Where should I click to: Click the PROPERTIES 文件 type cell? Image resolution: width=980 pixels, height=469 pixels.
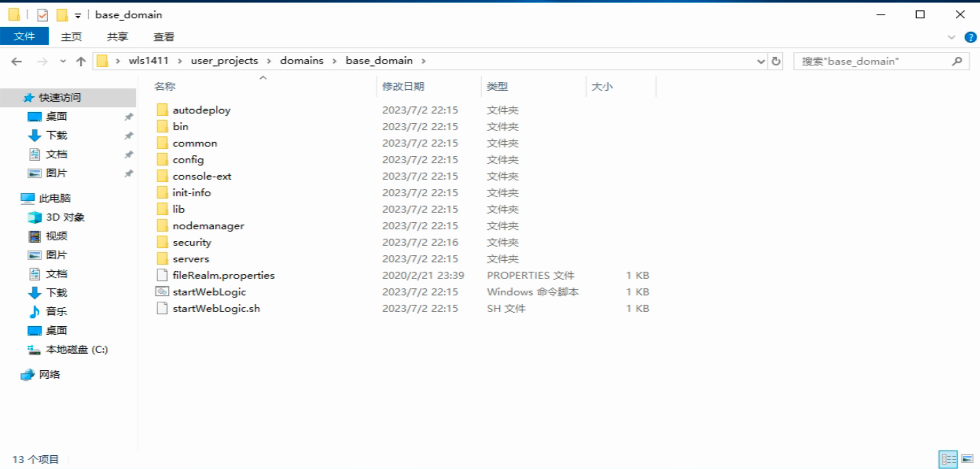click(530, 275)
